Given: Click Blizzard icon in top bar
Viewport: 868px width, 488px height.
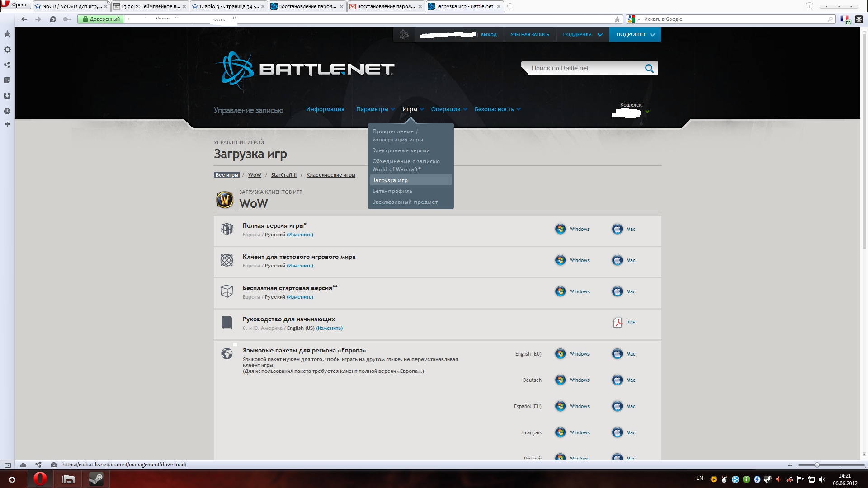Looking at the screenshot, I should point(404,34).
